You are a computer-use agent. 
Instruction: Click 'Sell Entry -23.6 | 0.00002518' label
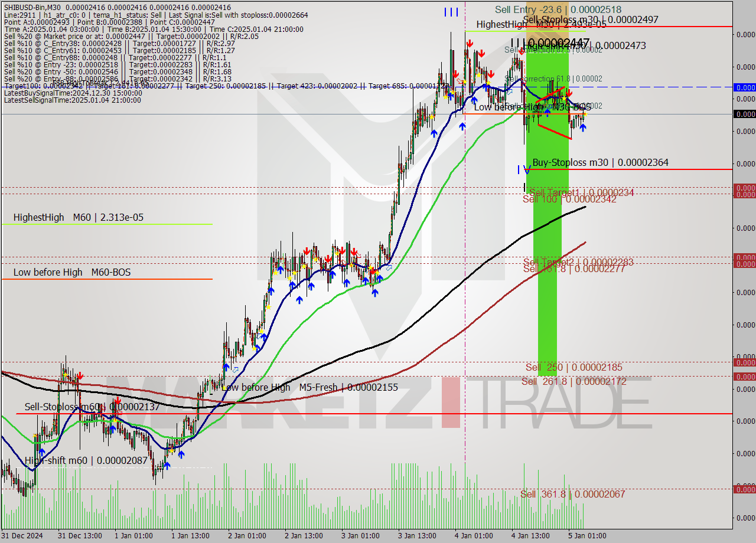point(558,9)
